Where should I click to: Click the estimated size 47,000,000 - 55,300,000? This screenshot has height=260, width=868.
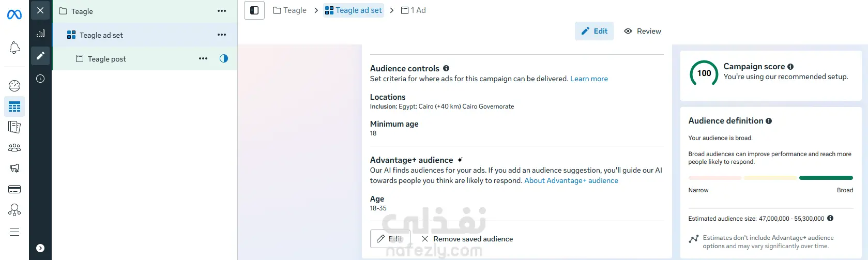[791, 219]
